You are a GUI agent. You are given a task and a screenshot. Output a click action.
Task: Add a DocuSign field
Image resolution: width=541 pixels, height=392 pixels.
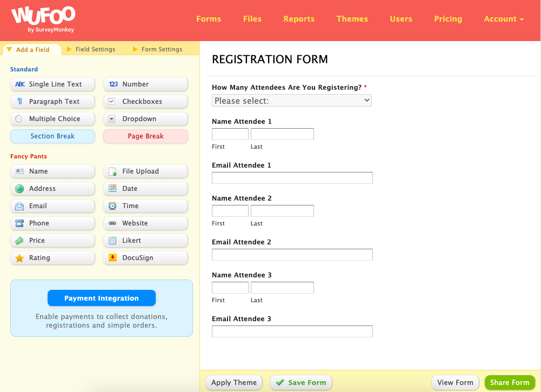145,258
